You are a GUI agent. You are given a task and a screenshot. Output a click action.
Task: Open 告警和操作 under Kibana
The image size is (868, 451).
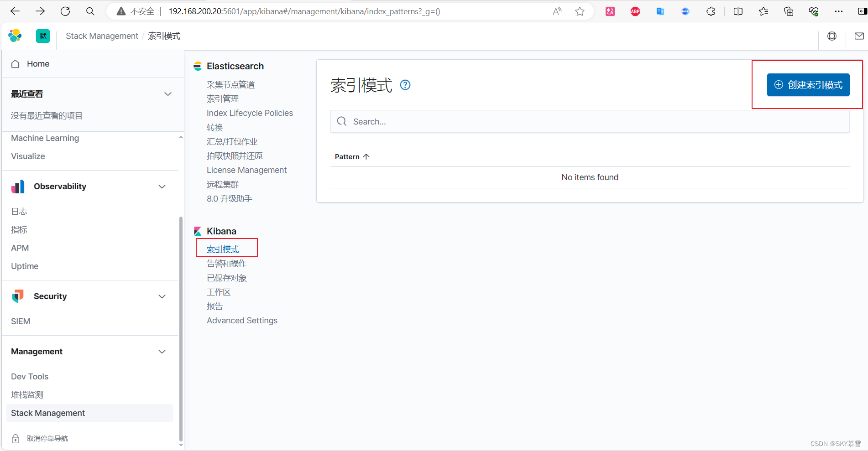tap(227, 264)
